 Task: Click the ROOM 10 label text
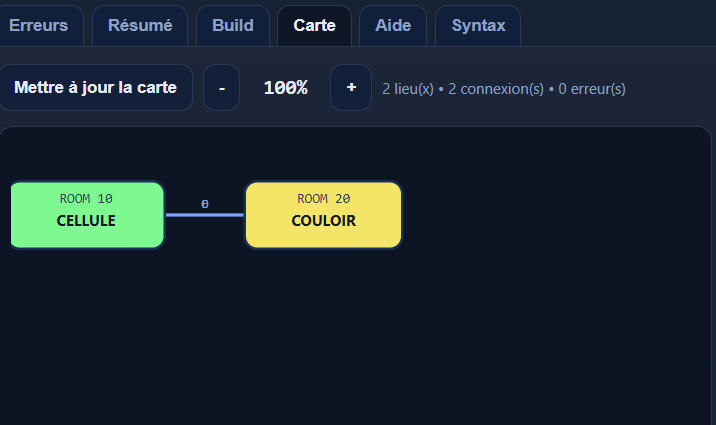pos(86,199)
